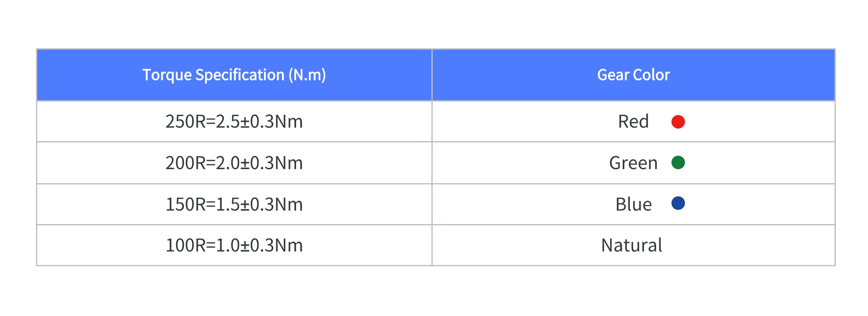Click the 200R=2.0±0.3Nm cell

coord(234,163)
